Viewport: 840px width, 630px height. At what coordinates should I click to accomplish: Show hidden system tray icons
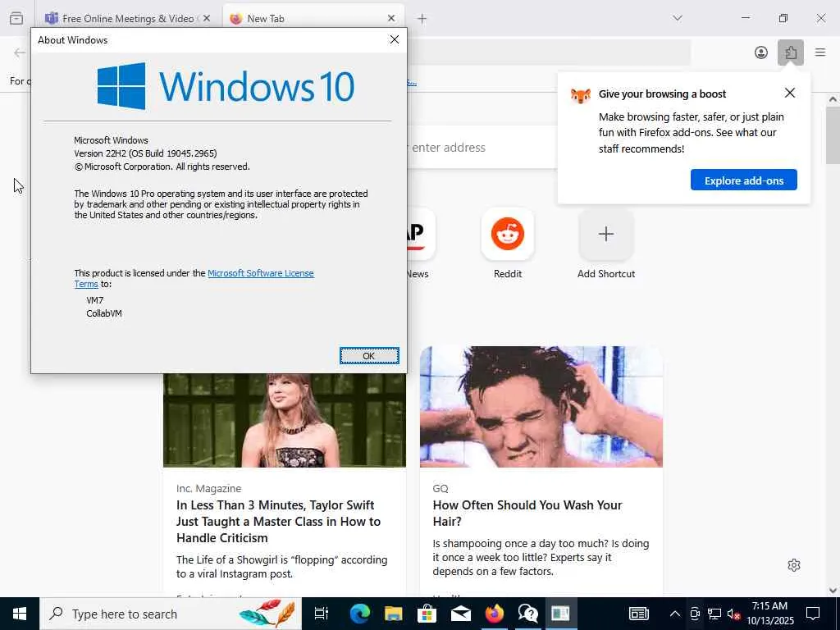[x=675, y=614]
